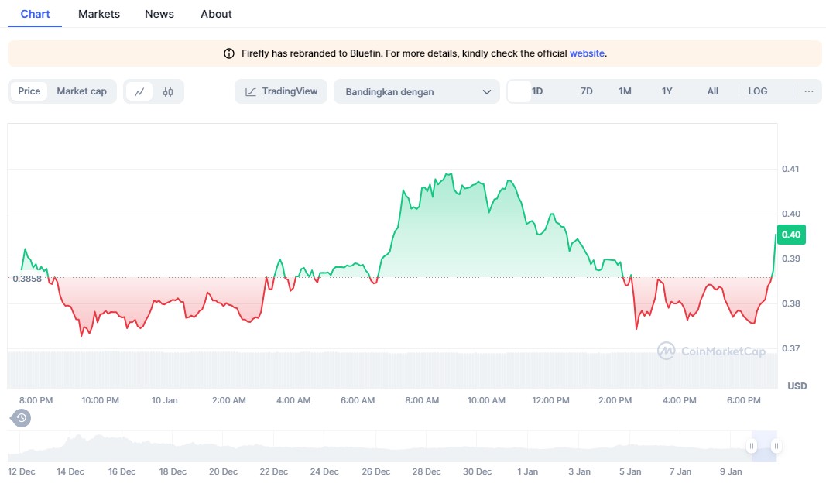Click the green 0.40 current price label
The image size is (826, 504).
point(791,235)
